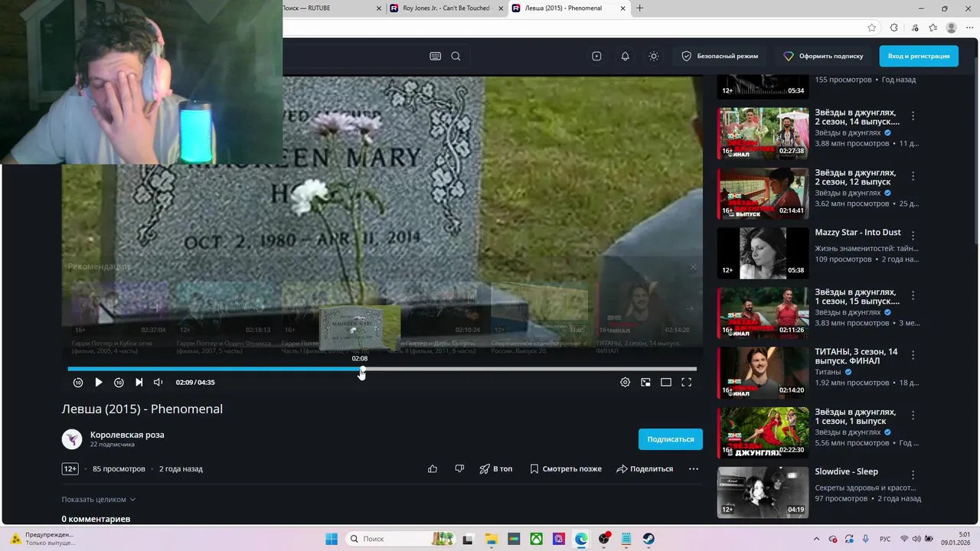Switch РУС keyboard language indicator
Screen dimensions: 980x551
coord(885,539)
